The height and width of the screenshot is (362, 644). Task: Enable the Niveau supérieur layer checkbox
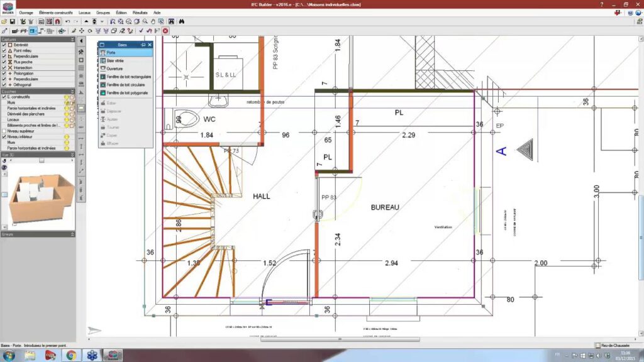coord(4,131)
